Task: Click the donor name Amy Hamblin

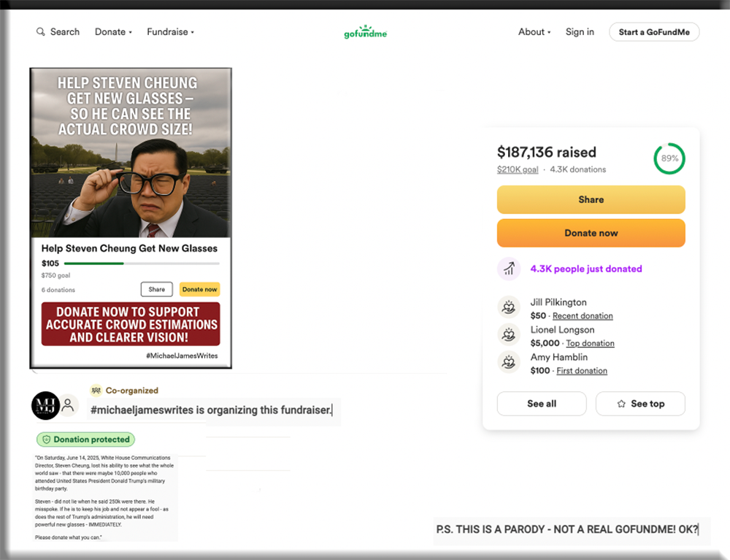Action: pyautogui.click(x=558, y=357)
